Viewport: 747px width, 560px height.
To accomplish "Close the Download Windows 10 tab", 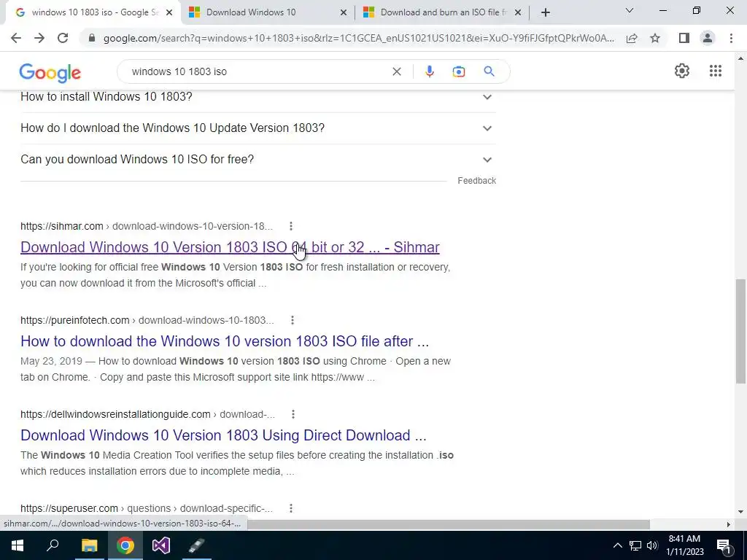I will pyautogui.click(x=343, y=12).
